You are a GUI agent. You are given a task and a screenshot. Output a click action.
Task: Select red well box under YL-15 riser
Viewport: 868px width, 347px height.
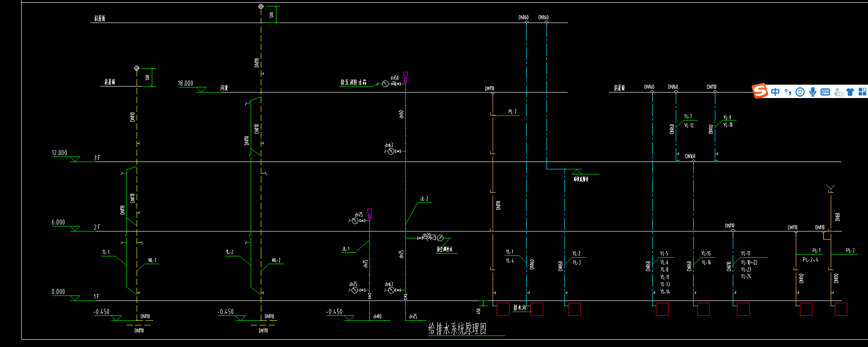(704, 309)
